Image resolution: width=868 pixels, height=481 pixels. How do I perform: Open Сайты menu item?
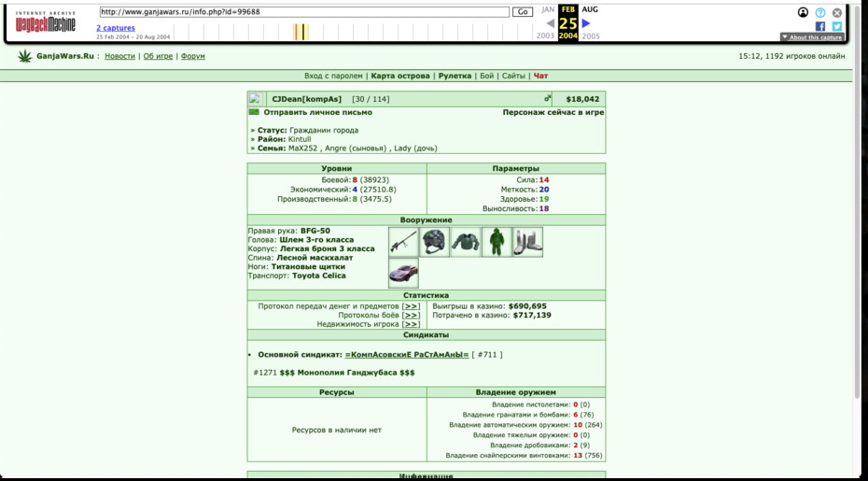513,76
